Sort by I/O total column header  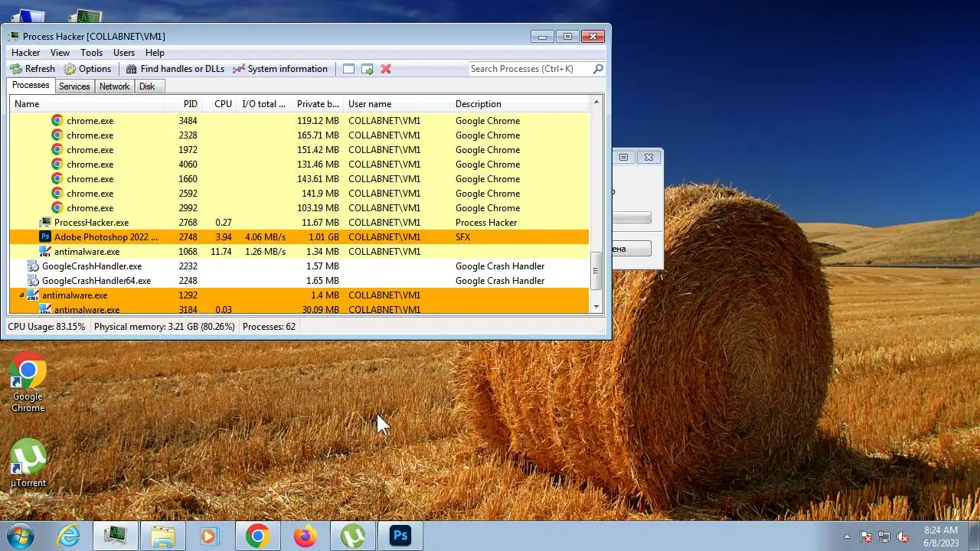pos(263,104)
